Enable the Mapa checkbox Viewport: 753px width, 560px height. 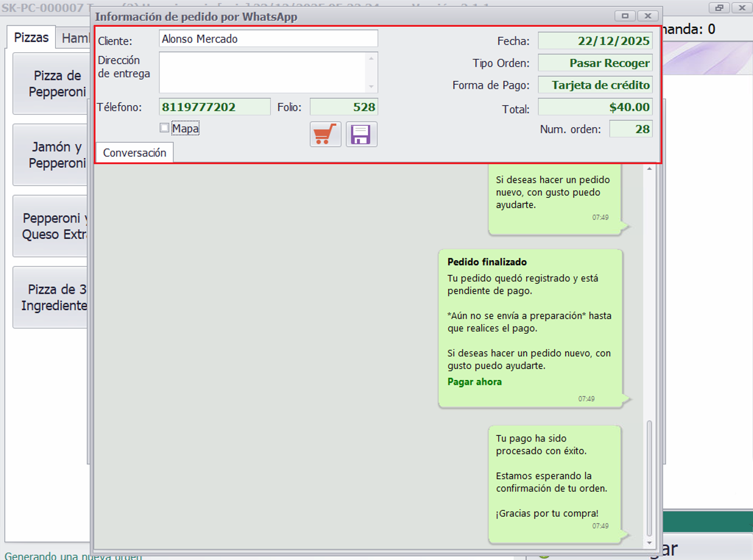tap(164, 128)
